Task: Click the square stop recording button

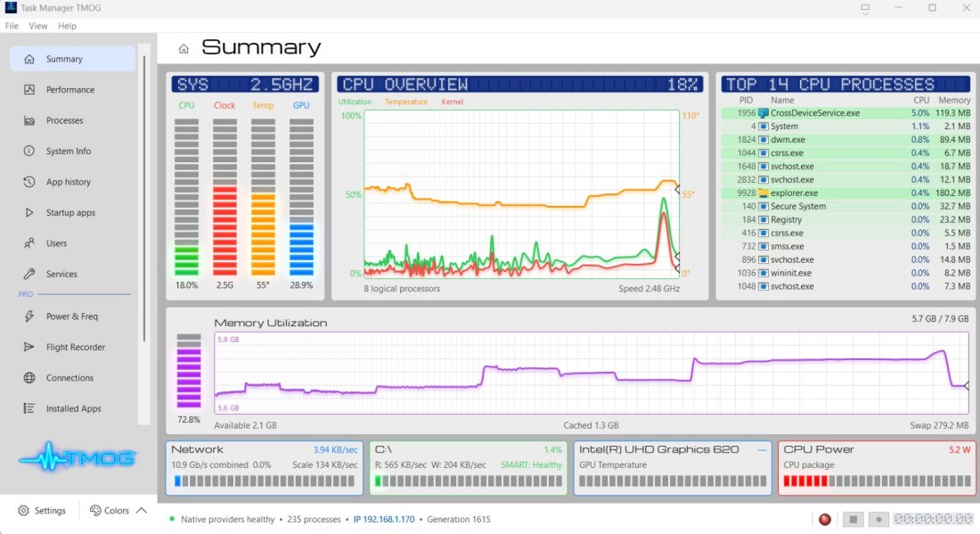Action: tap(853, 519)
